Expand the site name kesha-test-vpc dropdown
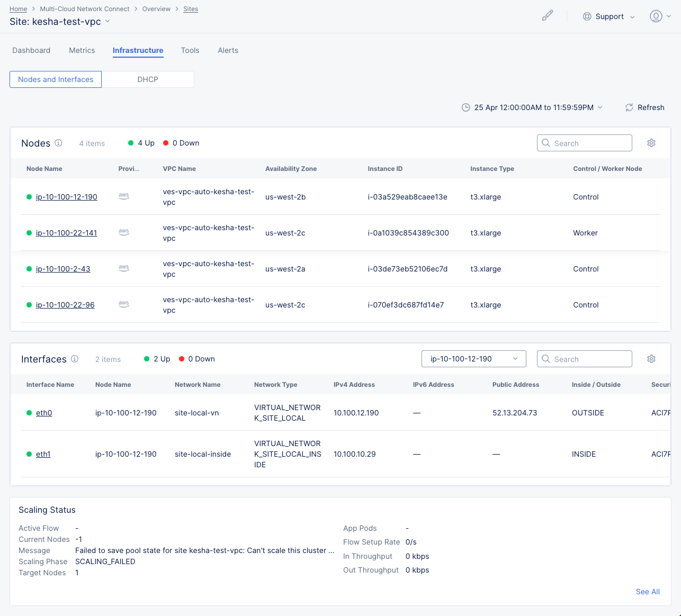The width and height of the screenshot is (681, 616). pos(107,22)
